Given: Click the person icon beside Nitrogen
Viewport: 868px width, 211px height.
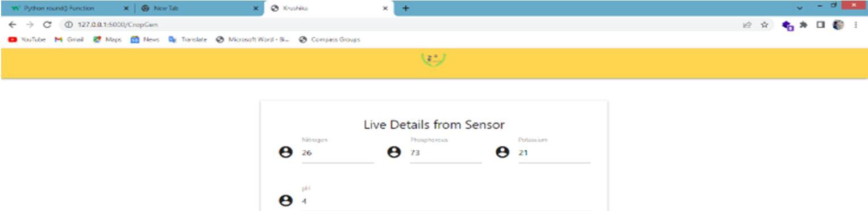Looking at the screenshot, I should [x=286, y=153].
